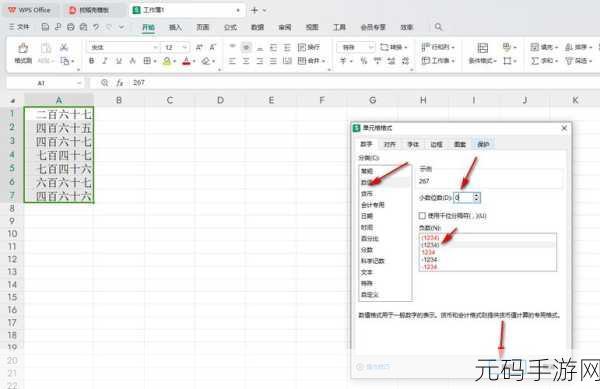The height and width of the screenshot is (389, 600).
Task: Open the font color dropdown arrow
Action: pos(194,61)
